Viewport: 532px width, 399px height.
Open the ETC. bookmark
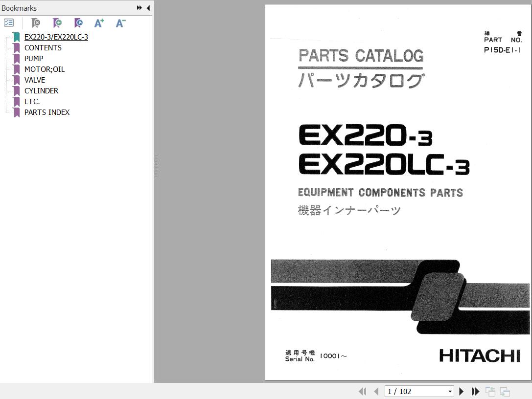pos(32,102)
